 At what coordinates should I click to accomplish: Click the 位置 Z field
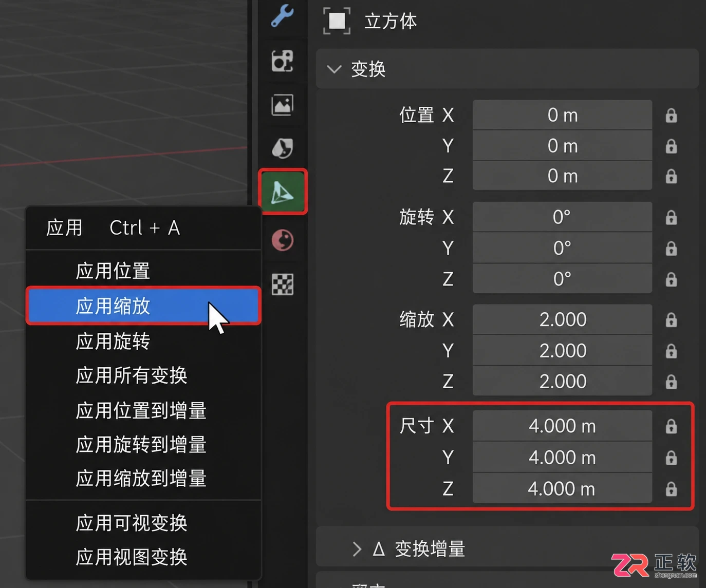pyautogui.click(x=562, y=176)
